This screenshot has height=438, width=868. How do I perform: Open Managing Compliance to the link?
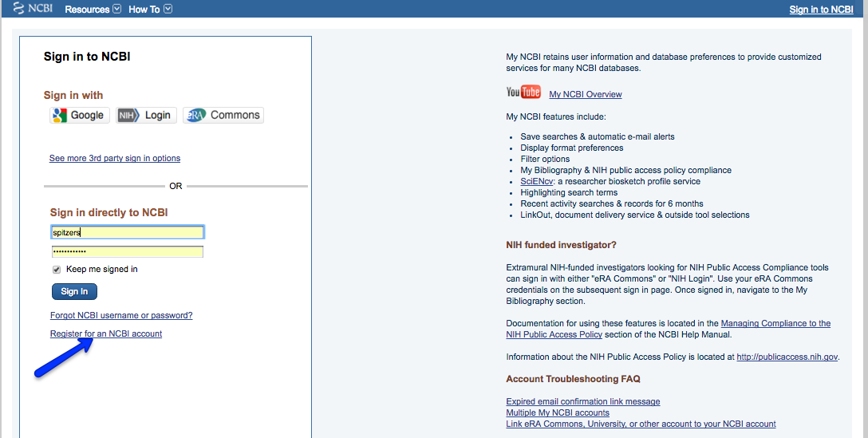[x=775, y=323]
